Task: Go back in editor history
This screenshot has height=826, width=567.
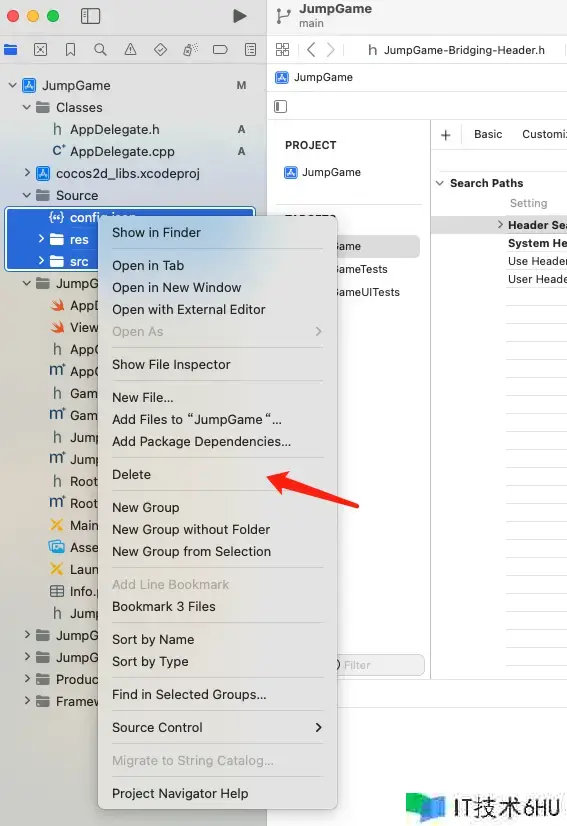Action: pyautogui.click(x=311, y=50)
